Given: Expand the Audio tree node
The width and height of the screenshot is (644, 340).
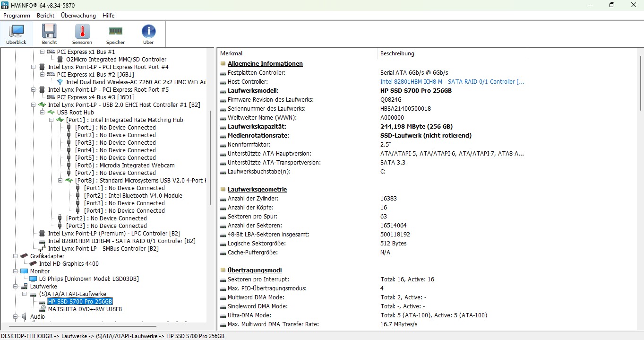Looking at the screenshot, I should pos(16,317).
